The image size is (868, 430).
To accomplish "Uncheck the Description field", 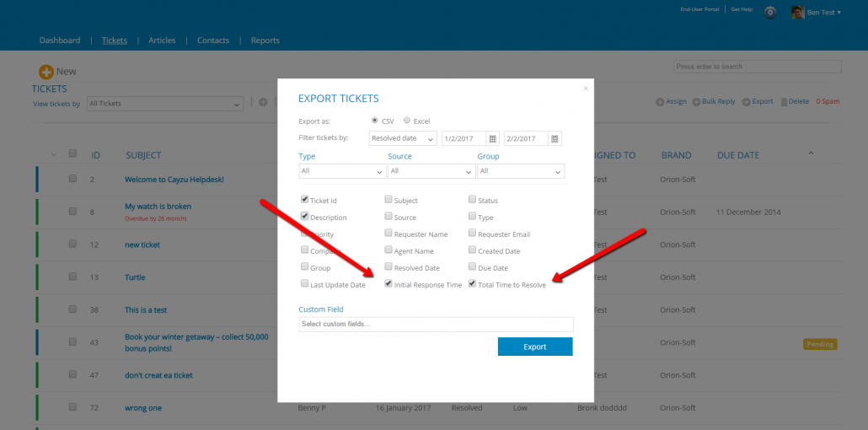I will click(x=304, y=217).
